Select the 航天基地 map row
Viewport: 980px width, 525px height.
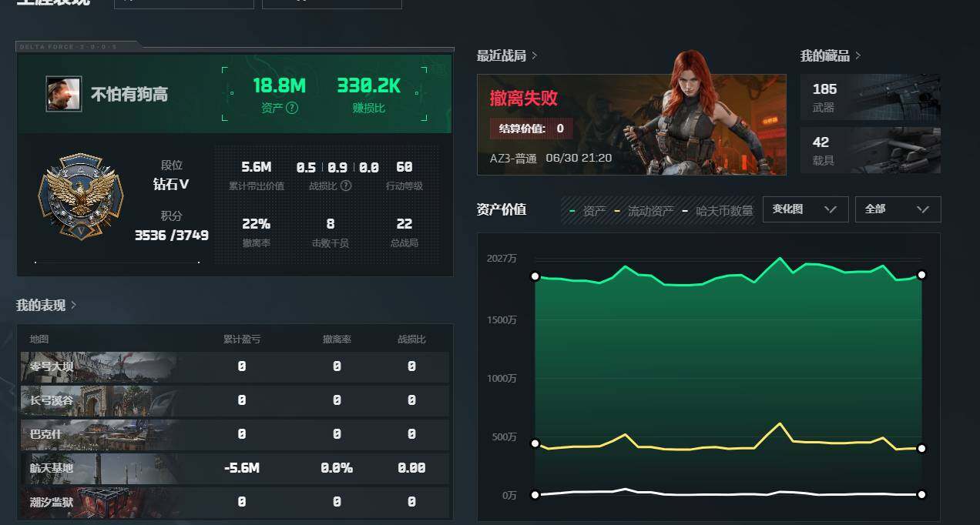pos(234,468)
